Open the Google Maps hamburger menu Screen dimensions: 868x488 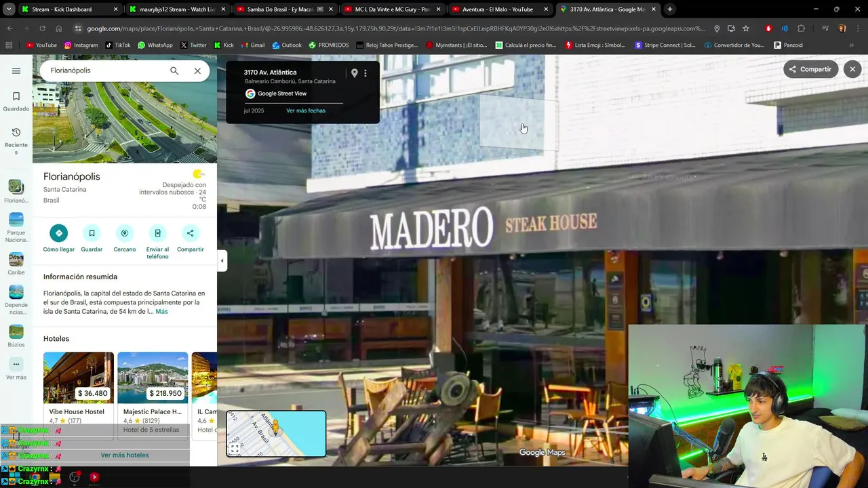click(16, 70)
